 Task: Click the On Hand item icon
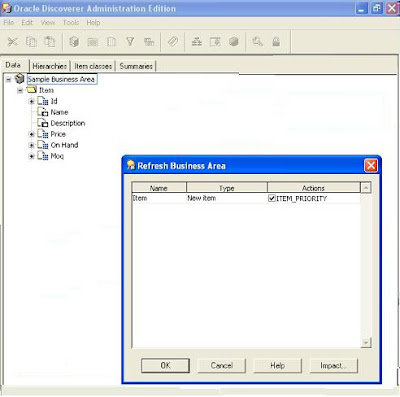pyautogui.click(x=43, y=145)
